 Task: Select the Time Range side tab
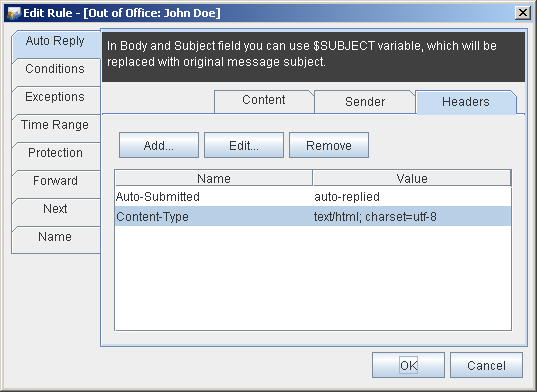click(x=56, y=128)
